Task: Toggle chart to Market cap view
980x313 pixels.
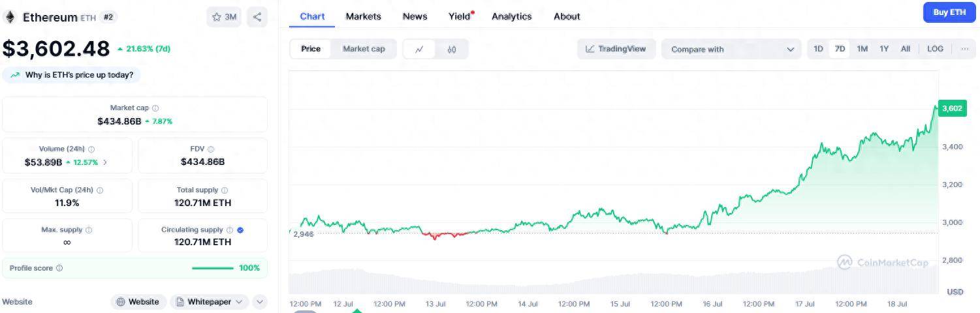Action: pyautogui.click(x=364, y=49)
